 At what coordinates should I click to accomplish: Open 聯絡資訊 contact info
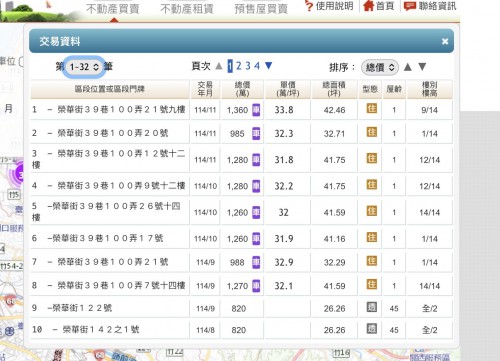coord(437,6)
